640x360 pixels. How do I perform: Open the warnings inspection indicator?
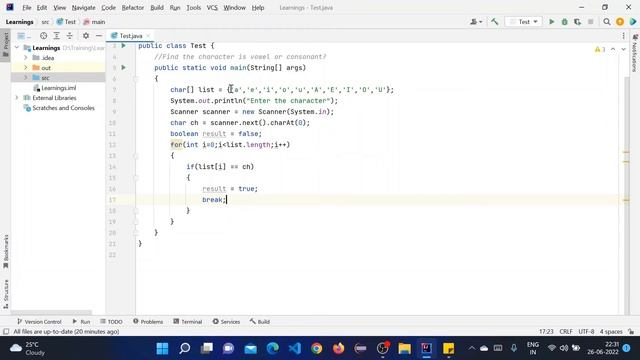tap(600, 49)
